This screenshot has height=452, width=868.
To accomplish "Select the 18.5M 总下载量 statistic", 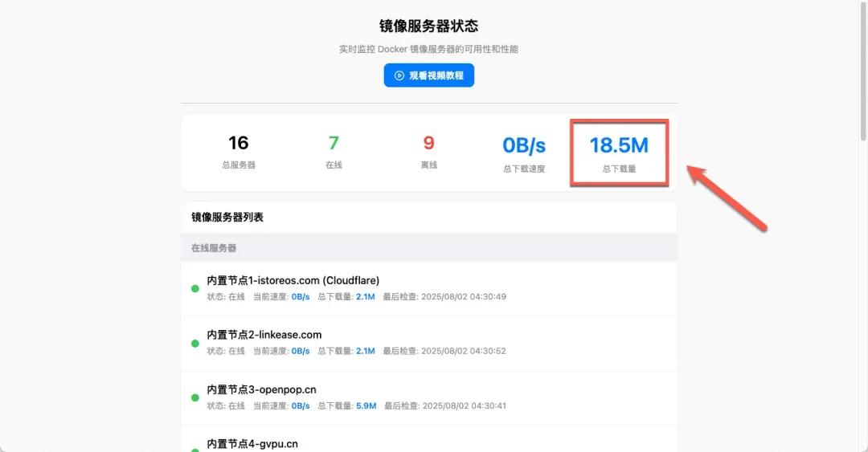I will (619, 154).
